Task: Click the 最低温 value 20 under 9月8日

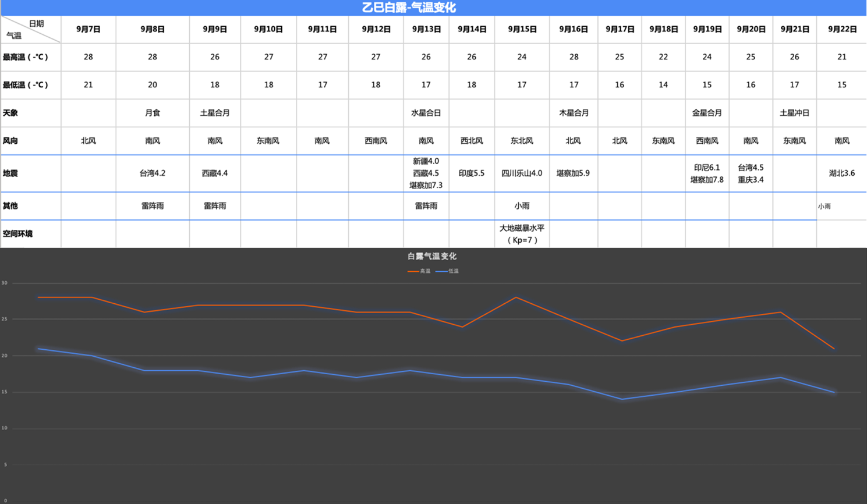Action: pos(153,85)
